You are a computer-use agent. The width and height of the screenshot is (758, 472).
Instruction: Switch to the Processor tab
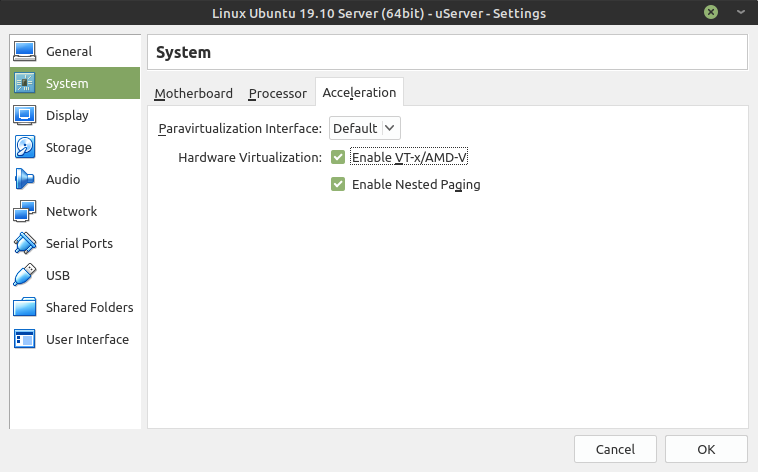coord(277,93)
